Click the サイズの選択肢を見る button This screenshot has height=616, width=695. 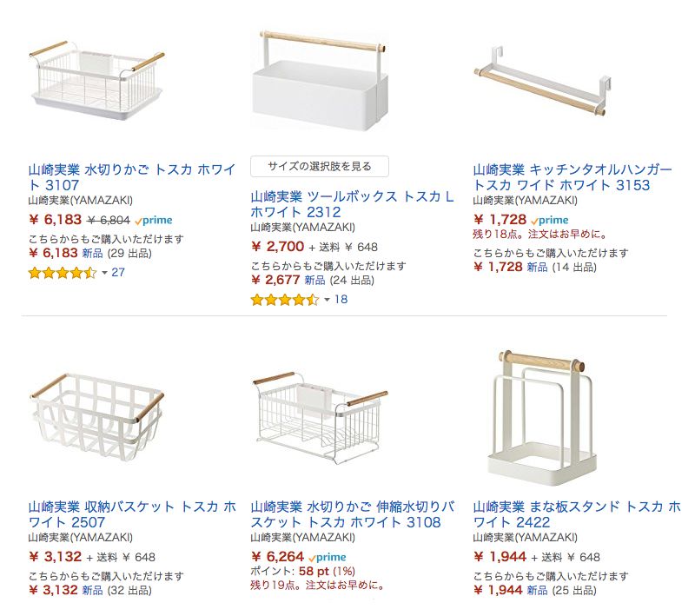tap(319, 166)
